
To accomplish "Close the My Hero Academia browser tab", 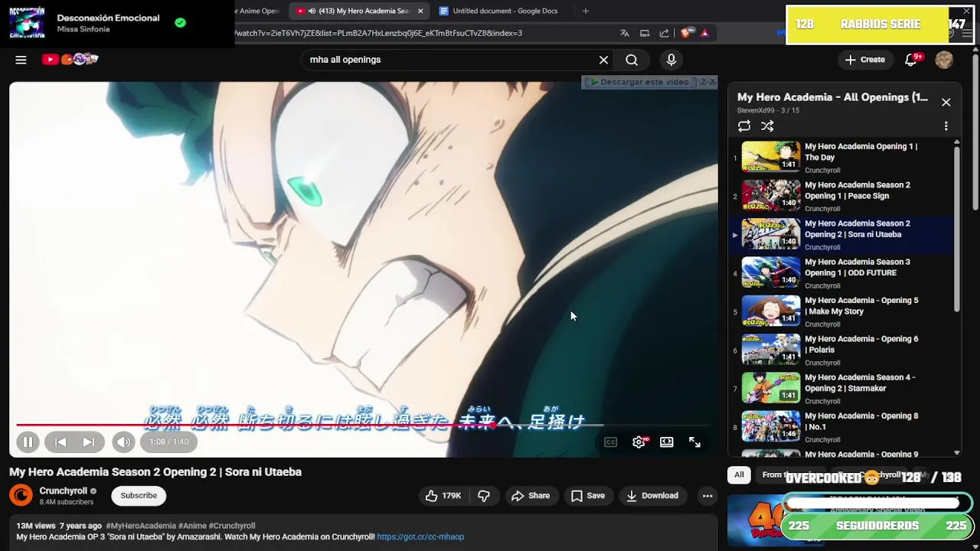I will pos(420,11).
